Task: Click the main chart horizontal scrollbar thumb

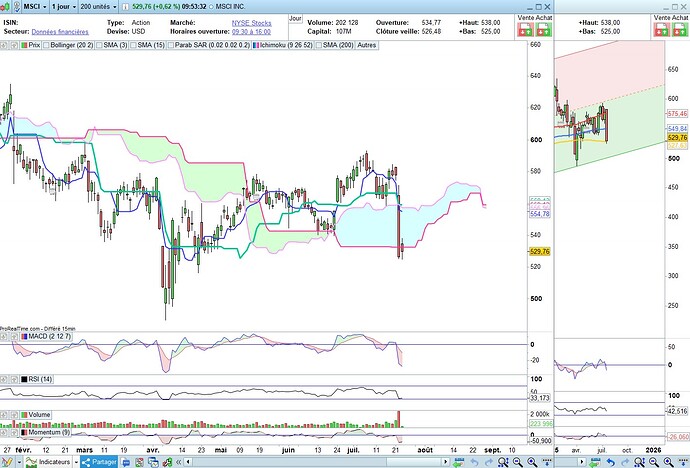Action: (415, 462)
